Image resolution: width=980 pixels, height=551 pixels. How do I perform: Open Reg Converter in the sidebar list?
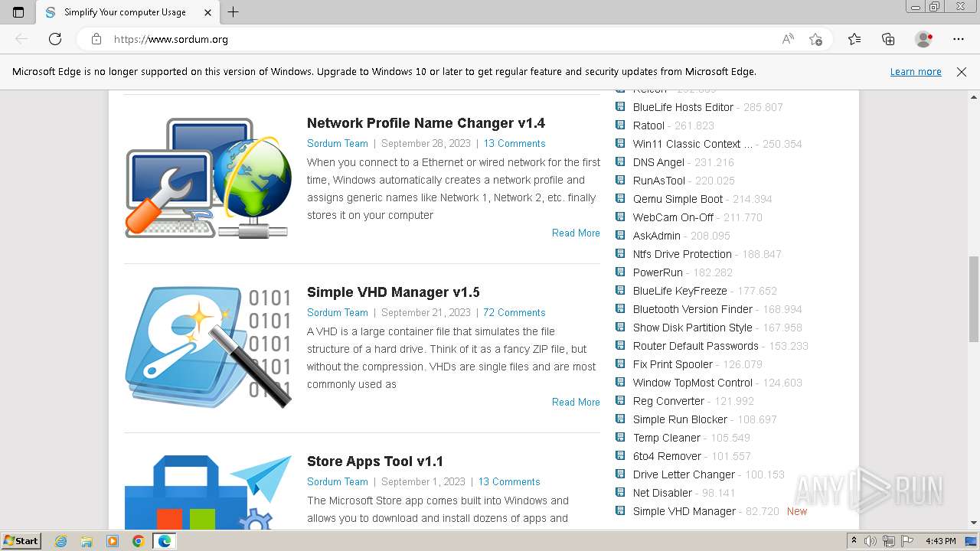pyautogui.click(x=668, y=401)
